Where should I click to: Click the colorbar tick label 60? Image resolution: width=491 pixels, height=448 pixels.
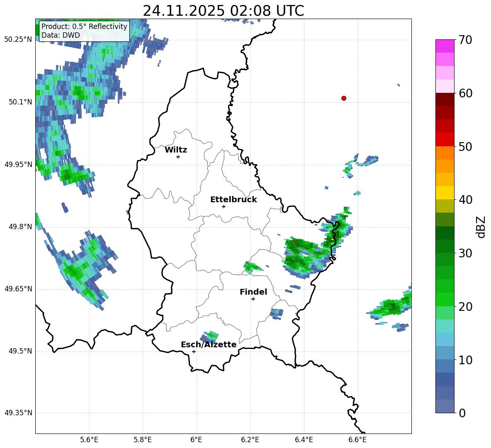[x=465, y=93]
